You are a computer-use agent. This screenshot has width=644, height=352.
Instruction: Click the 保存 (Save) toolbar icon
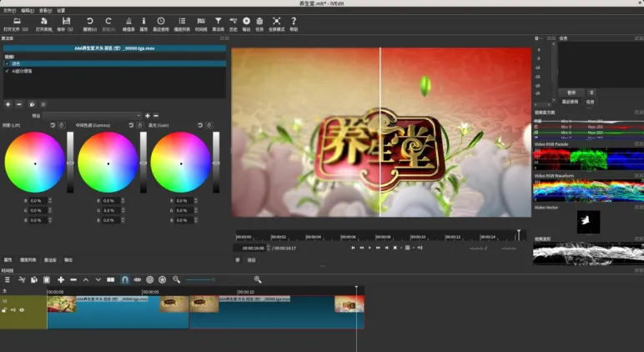pos(64,21)
